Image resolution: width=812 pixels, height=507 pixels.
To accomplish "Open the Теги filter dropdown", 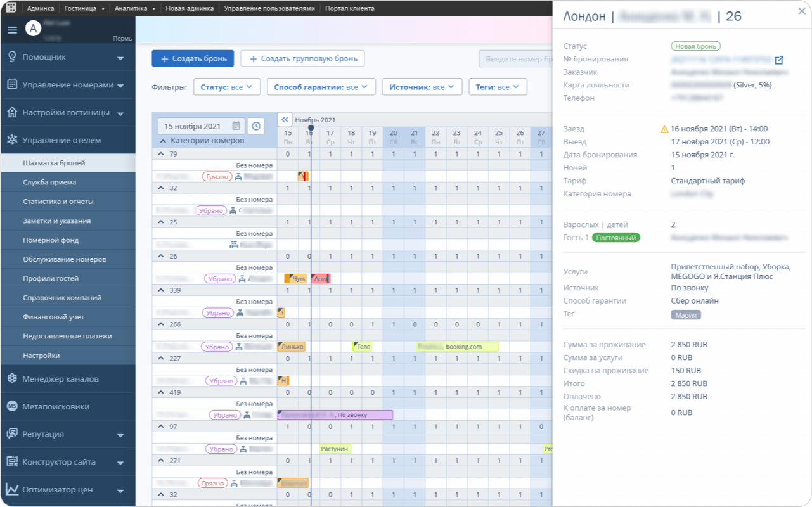I will [498, 87].
